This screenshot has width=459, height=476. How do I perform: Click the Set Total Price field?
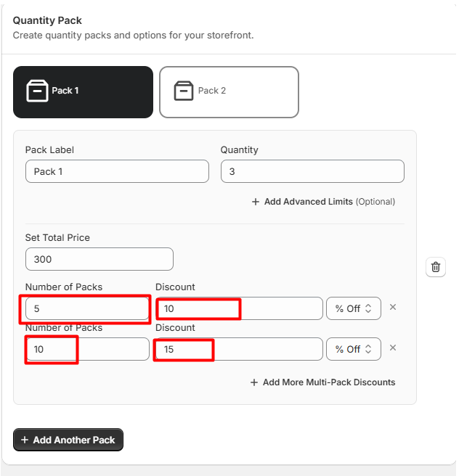[x=99, y=259]
